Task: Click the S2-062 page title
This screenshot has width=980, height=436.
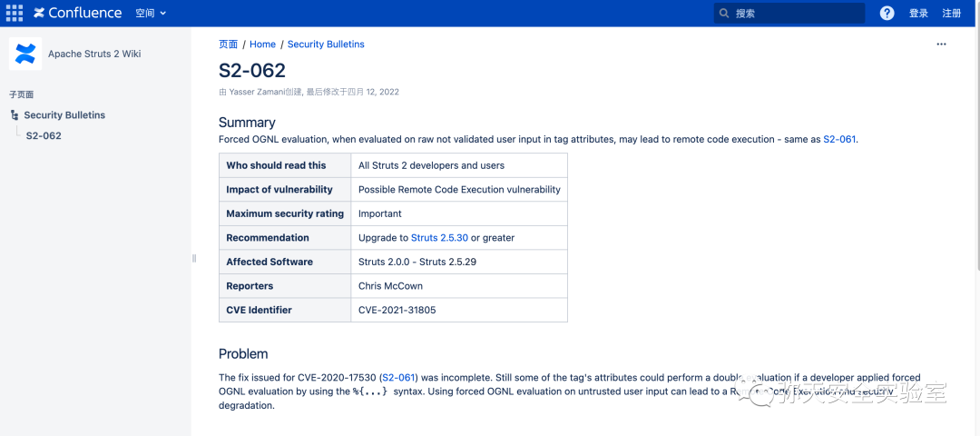Action: click(252, 71)
